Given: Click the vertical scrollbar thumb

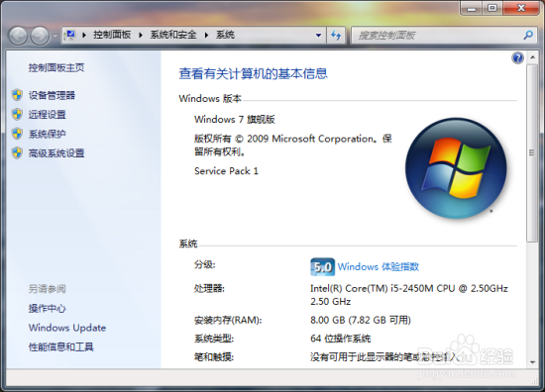Looking at the screenshot, I should (532, 152).
